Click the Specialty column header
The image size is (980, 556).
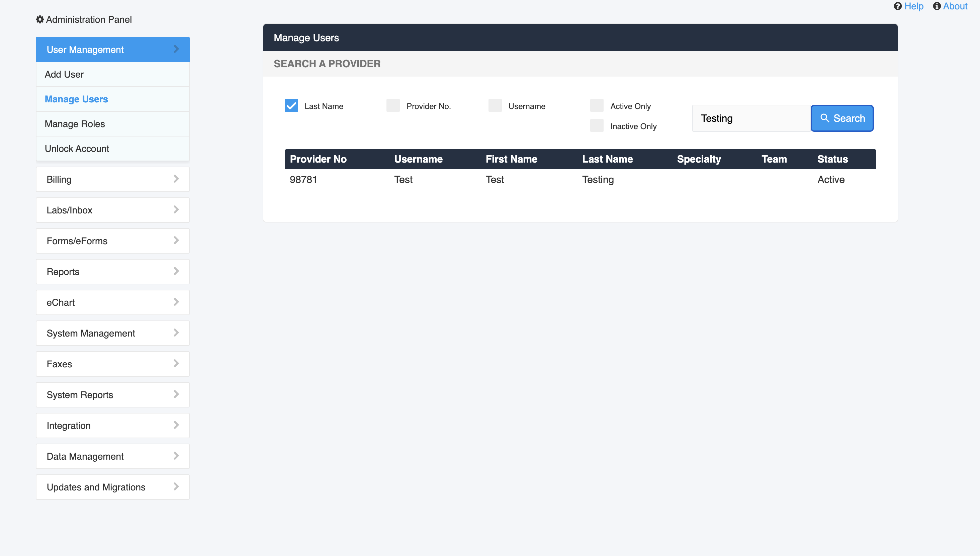699,159
